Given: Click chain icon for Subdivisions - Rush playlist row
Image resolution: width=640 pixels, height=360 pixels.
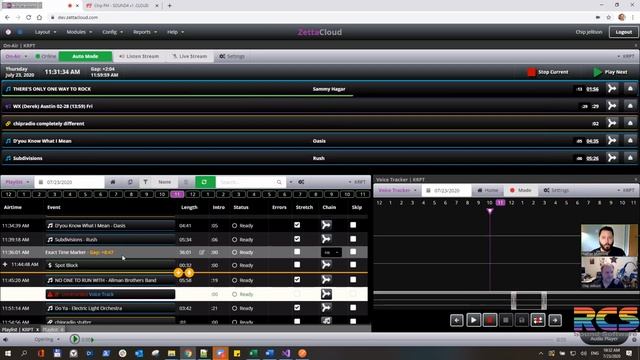Looking at the screenshot, I should (x=326, y=239).
